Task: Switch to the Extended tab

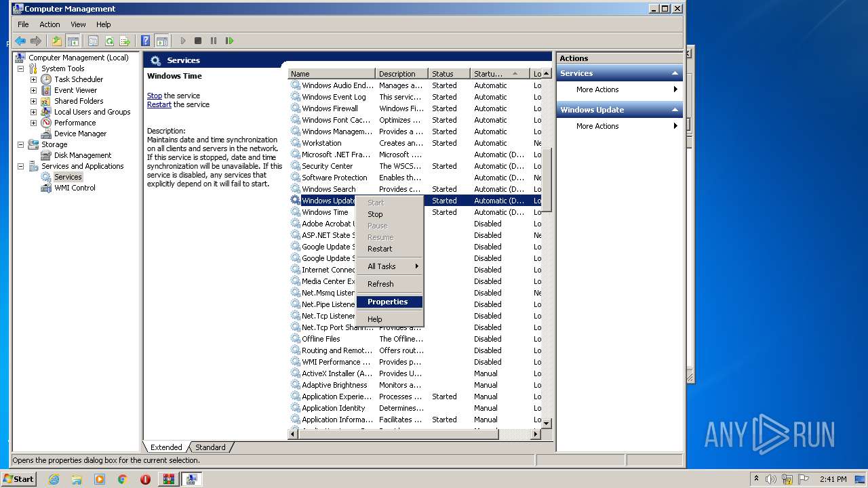Action: (x=166, y=447)
